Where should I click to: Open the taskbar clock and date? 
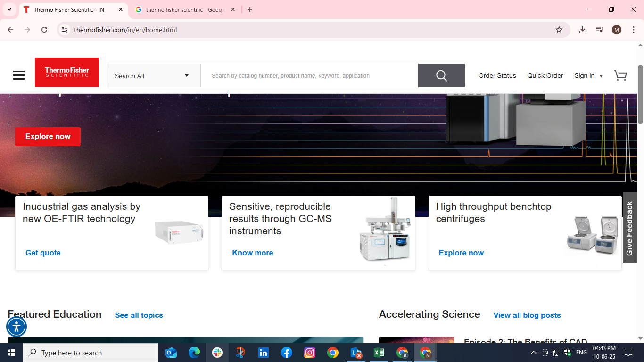tap(604, 353)
